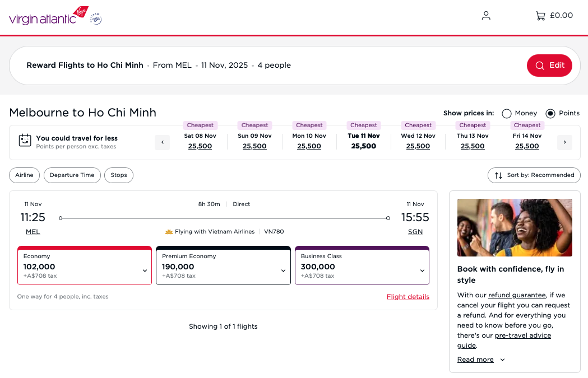Click the promo photo of people laughing
The height and width of the screenshot is (378, 588).
(x=515, y=228)
